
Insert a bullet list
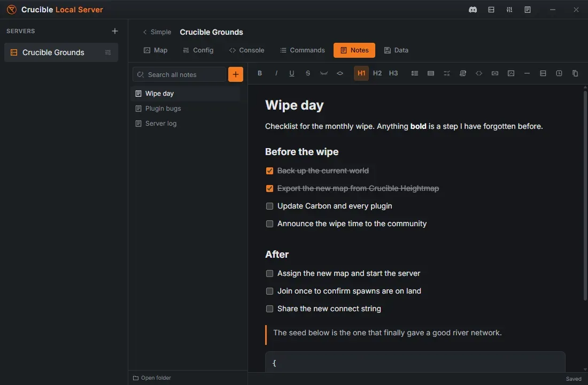(x=414, y=73)
